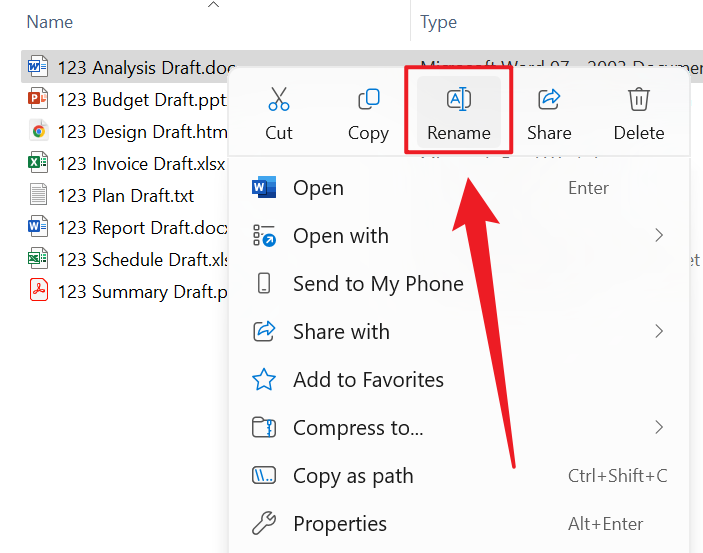Screen dimensions: 703x553
Task: Select the 123 Invoice Draft.xlsx file
Action: coord(141,164)
